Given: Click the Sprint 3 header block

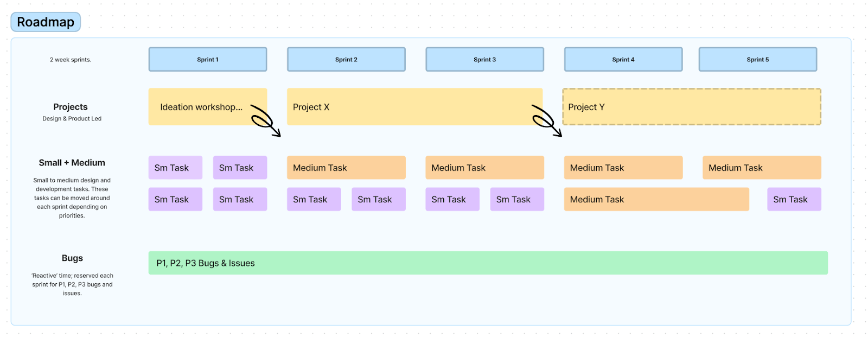Looking at the screenshot, I should 484,60.
